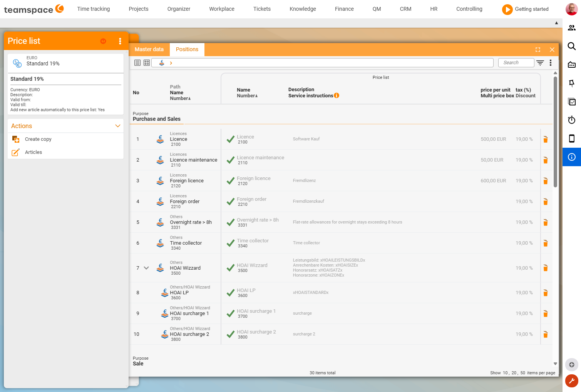Open the users icon in right sidebar
Screen dimensions: 581x392
[572, 28]
